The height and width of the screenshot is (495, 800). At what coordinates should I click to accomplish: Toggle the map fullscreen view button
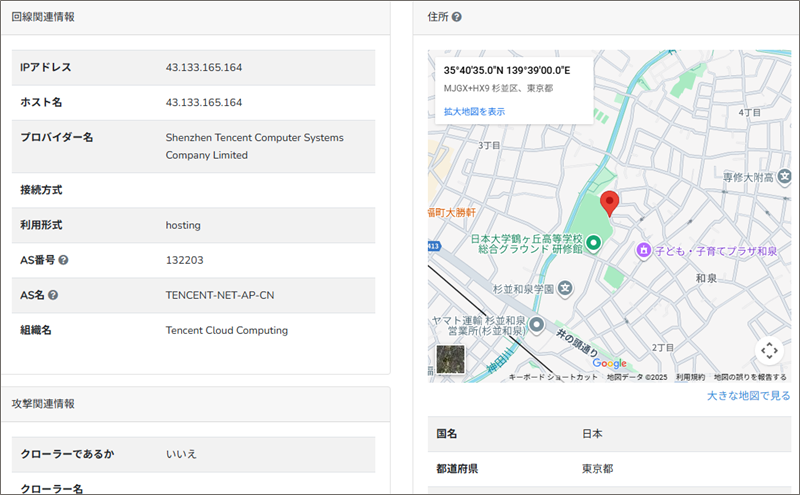point(768,350)
